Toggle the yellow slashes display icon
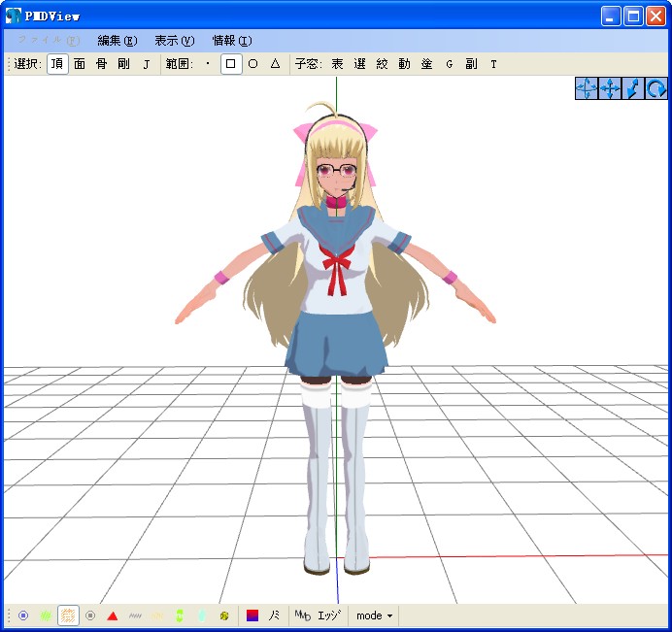 click(157, 615)
